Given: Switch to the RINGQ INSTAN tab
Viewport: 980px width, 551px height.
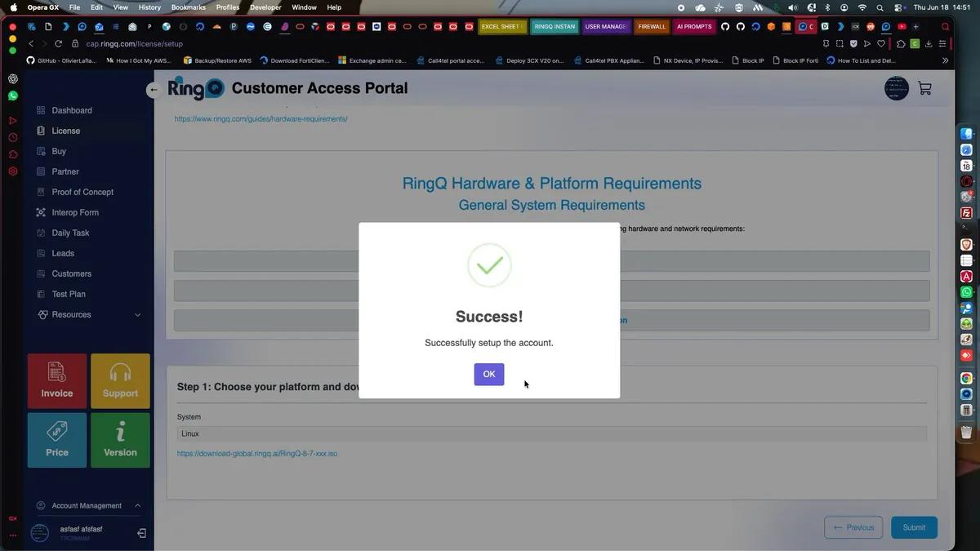Looking at the screenshot, I should pos(555,27).
